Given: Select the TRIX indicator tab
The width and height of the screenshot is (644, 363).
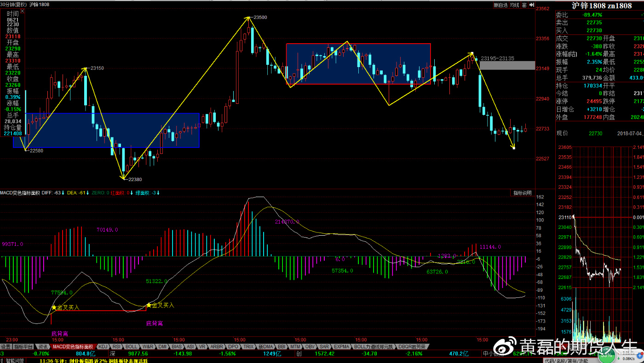Looking at the screenshot, I should pyautogui.click(x=249, y=346).
